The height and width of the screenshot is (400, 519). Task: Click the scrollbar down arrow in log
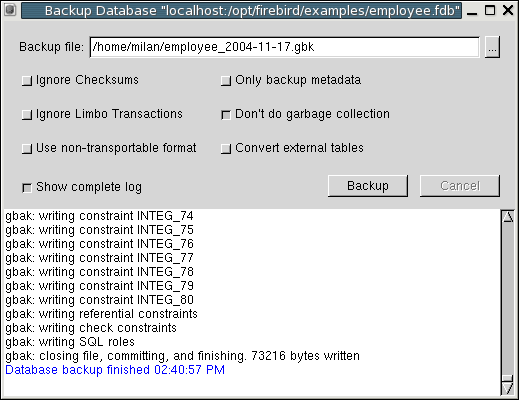[x=508, y=388]
